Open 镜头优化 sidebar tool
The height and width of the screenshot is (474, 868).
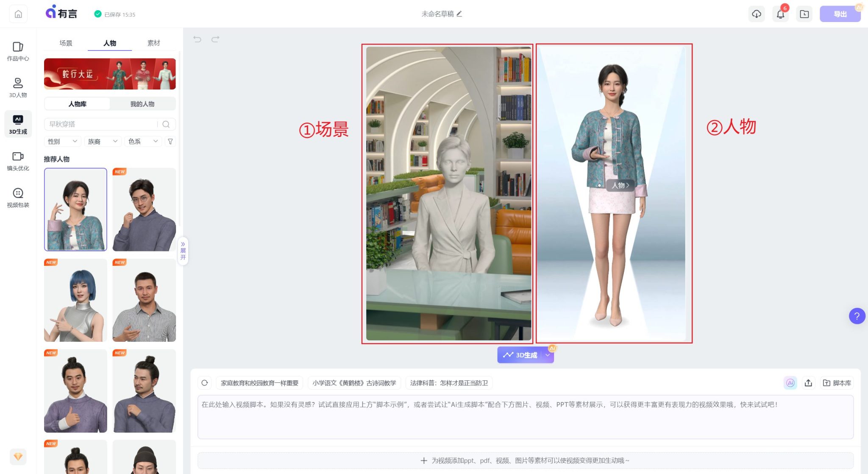click(18, 161)
